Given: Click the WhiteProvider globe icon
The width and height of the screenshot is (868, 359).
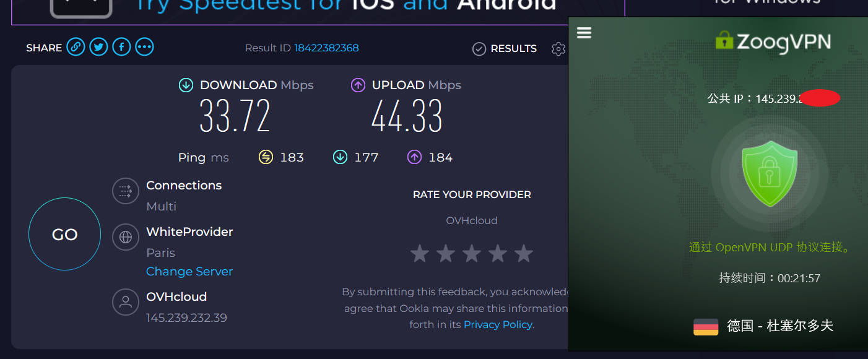Looking at the screenshot, I should coord(126,237).
